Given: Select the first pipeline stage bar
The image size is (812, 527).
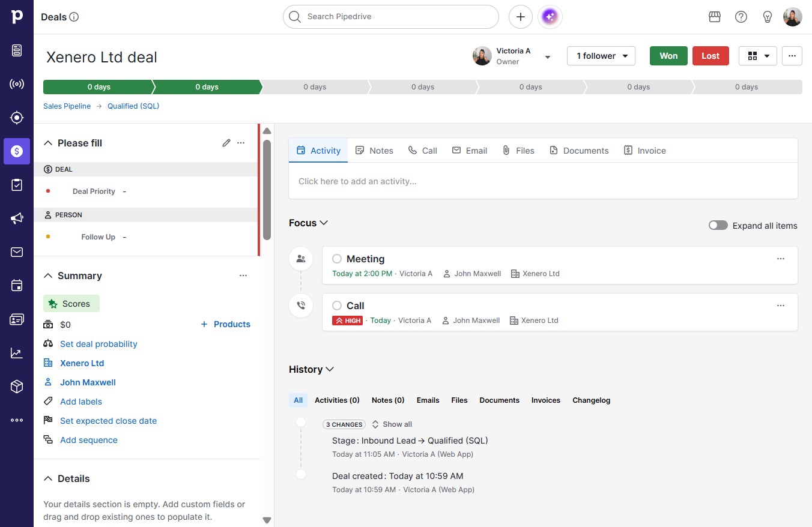Looking at the screenshot, I should (98, 87).
